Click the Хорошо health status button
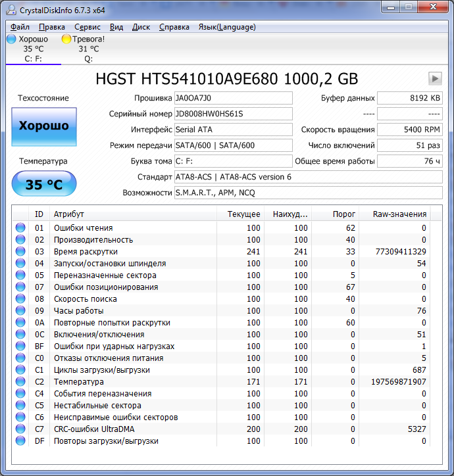Viewport: 454px width, 476px height. pyautogui.click(x=44, y=126)
